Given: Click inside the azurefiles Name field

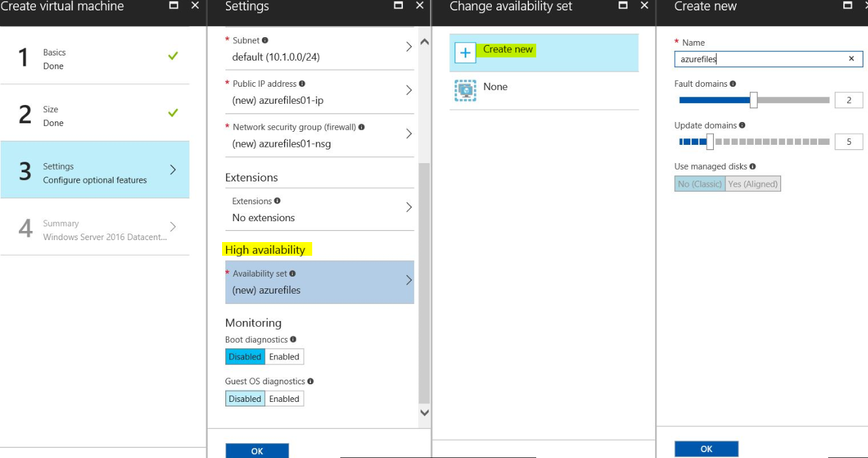Looking at the screenshot, I should 751,59.
